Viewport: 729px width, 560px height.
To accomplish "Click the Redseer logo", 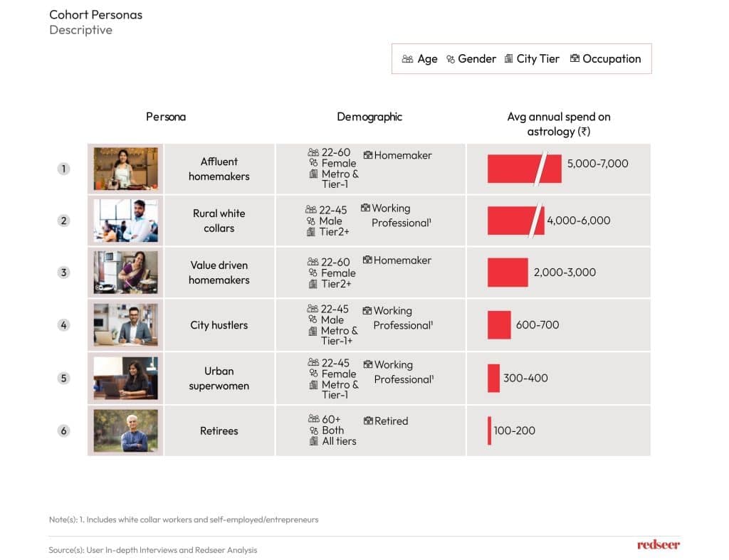I will pyautogui.click(x=658, y=544).
